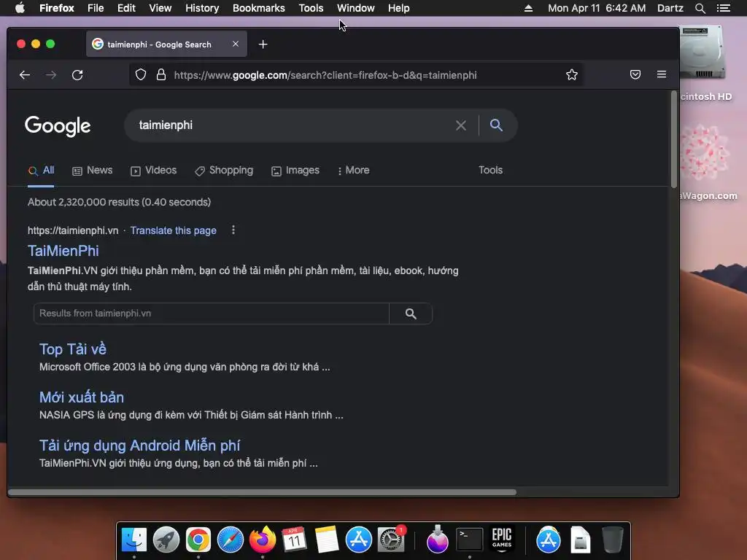Screen dimensions: 747x560
Task: Launch Epic Games from the dock
Action: pyautogui.click(x=502, y=540)
